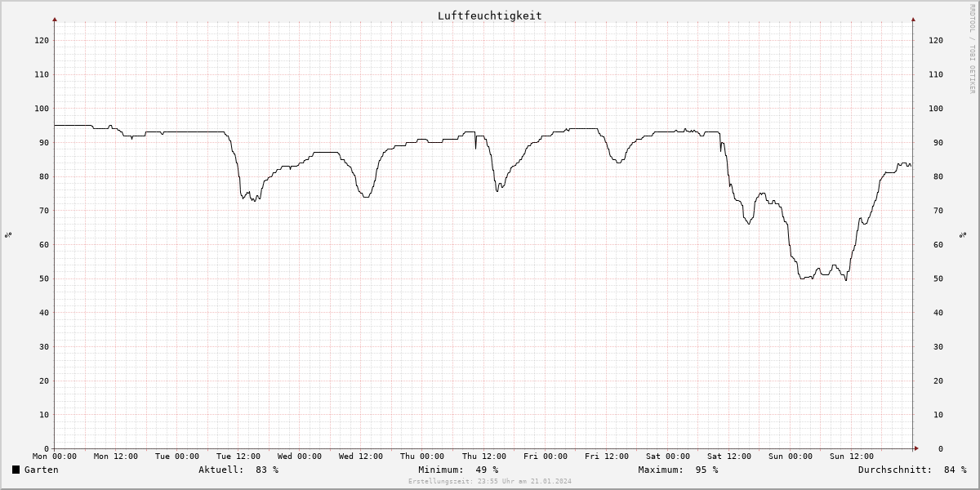Viewport: 980px width, 490px height.
Task: Click the 'Aktuell: 83 %' value
Action: point(238,470)
